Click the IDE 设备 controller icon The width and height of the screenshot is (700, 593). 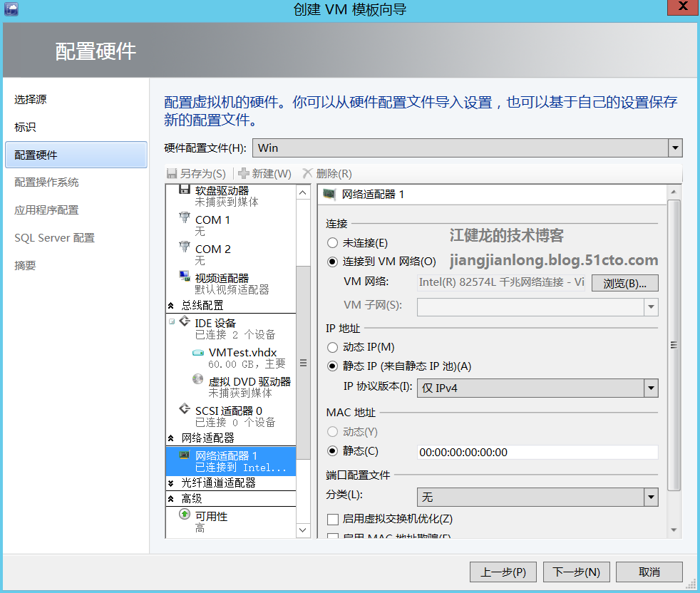[185, 321]
